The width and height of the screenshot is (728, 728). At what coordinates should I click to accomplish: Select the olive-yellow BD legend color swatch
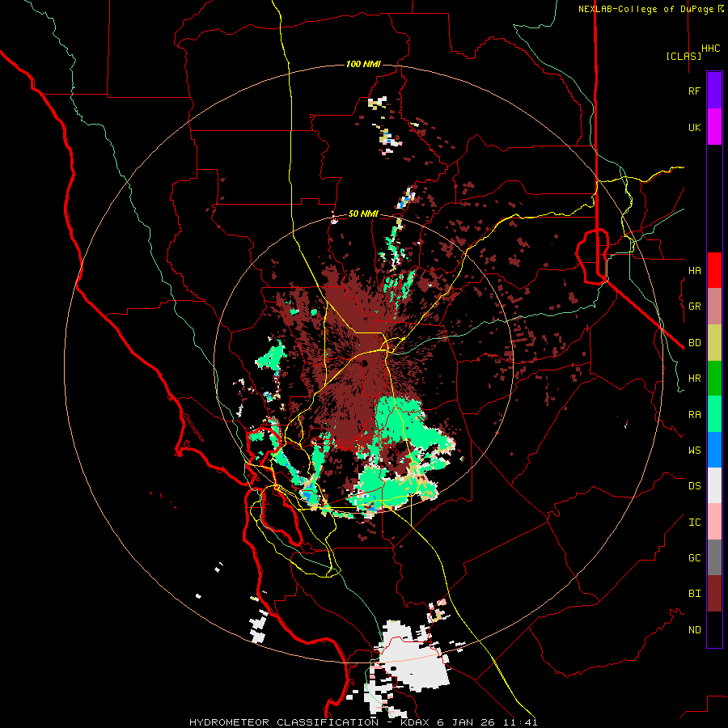tap(714, 343)
